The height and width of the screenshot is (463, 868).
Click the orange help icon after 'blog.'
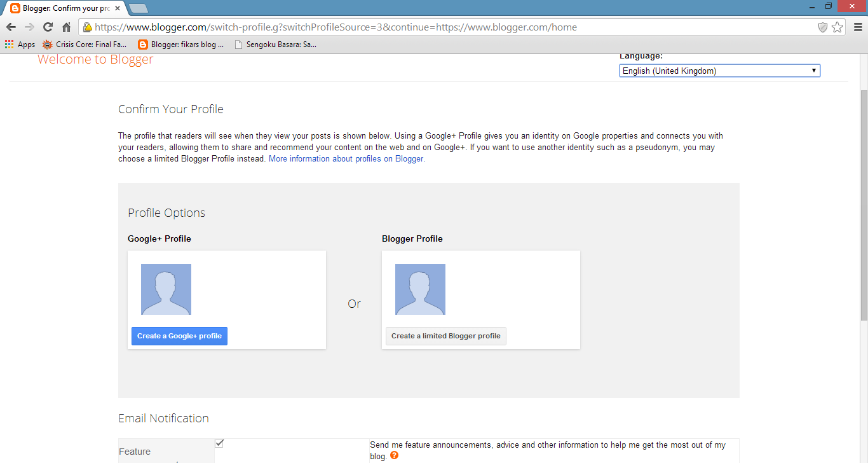[394, 455]
